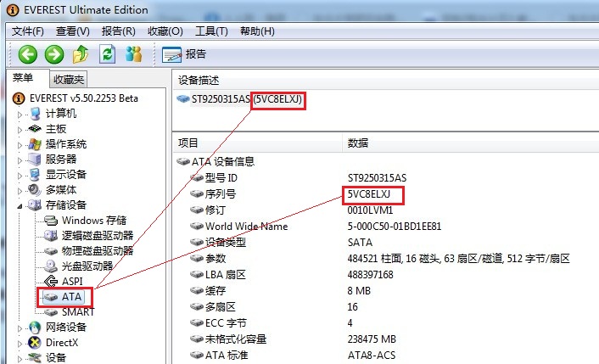Select the ECC 字节 row
The width and height of the screenshot is (599, 364).
pos(226,322)
